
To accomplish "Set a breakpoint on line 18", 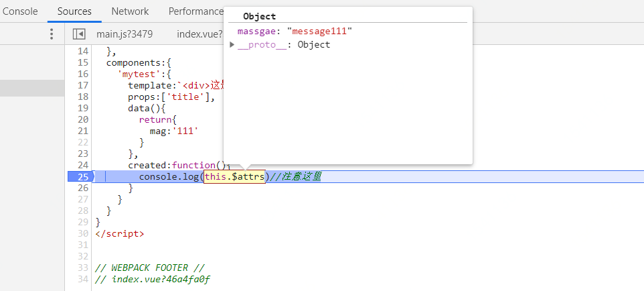I will (x=82, y=97).
